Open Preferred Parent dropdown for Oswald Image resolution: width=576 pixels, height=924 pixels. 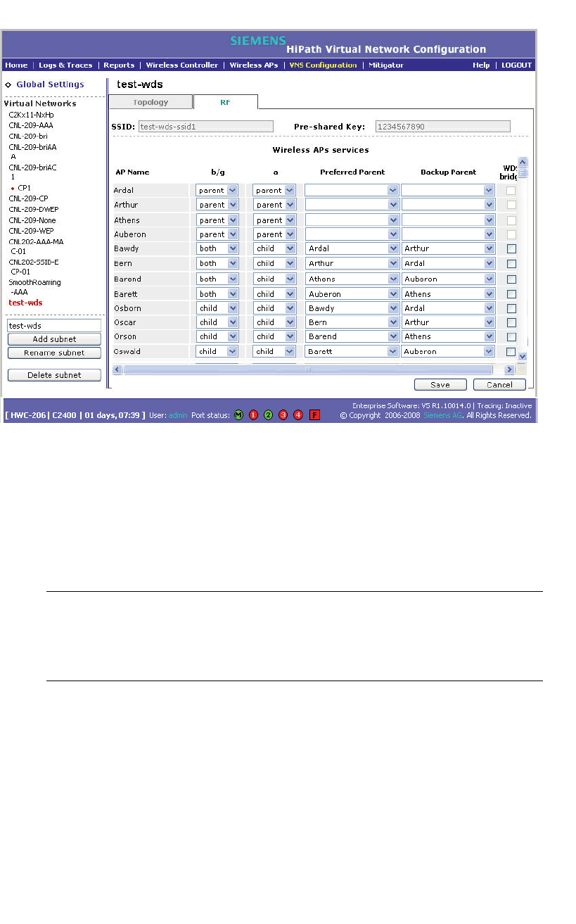tap(352, 351)
